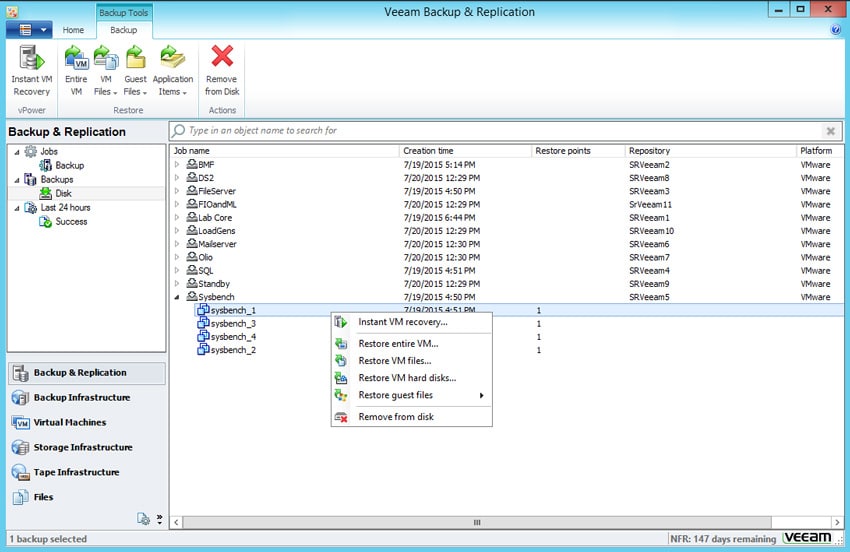
Task: Open the Storage Infrastructure view
Action: pyautogui.click(x=87, y=447)
